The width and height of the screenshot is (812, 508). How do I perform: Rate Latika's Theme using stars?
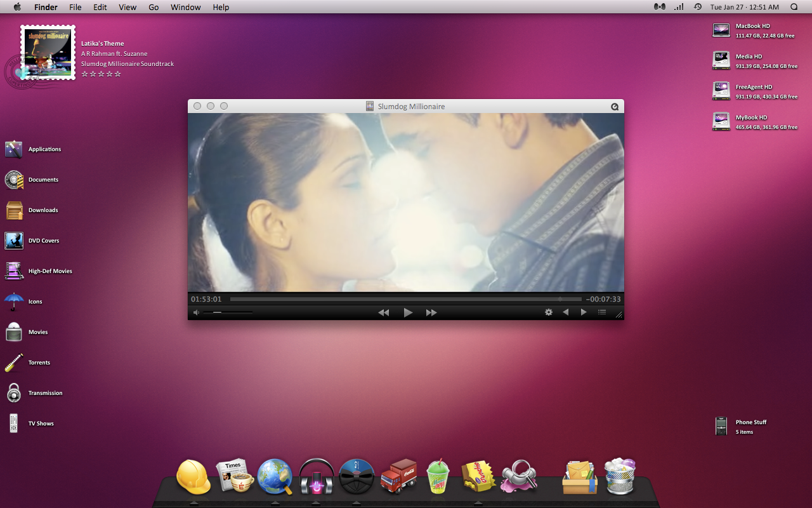pos(101,74)
